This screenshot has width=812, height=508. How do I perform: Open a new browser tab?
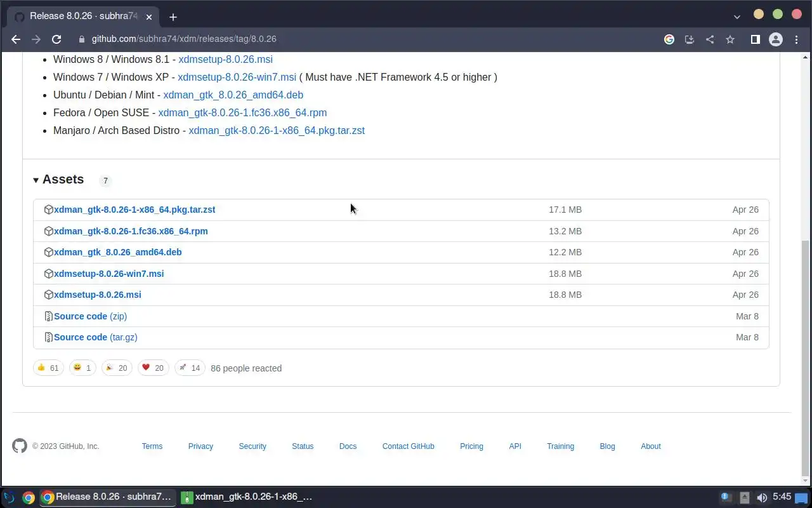[173, 17]
